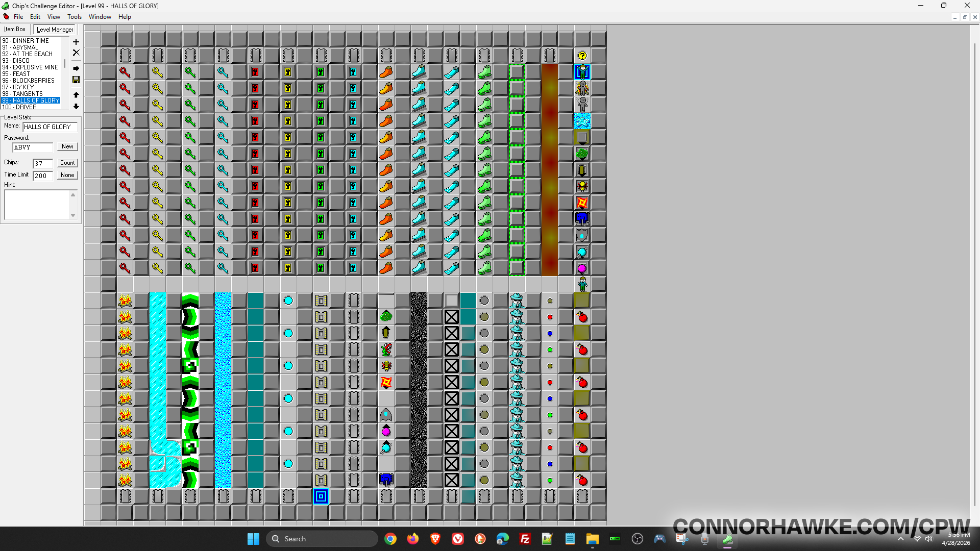
Task: Select the blue tank in bottom grid
Action: [x=386, y=480]
